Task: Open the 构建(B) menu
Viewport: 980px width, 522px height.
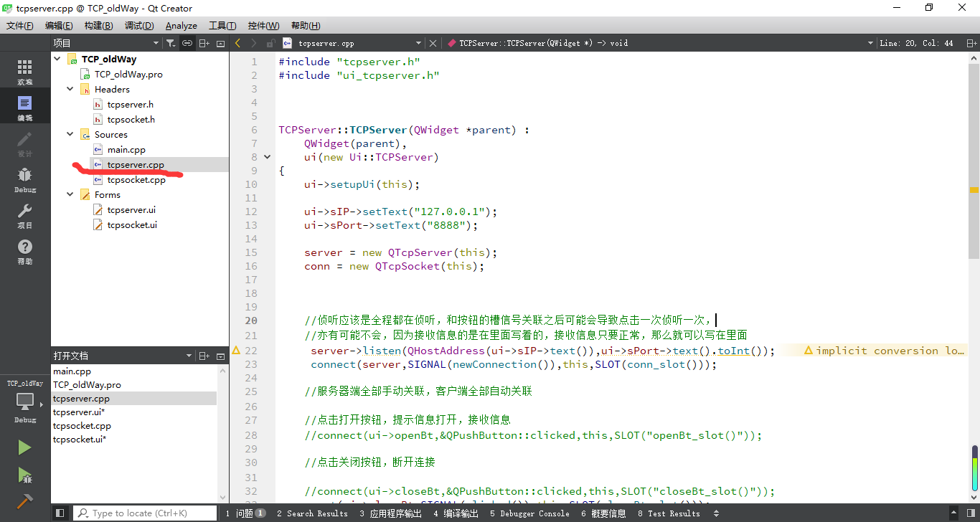Action: click(x=98, y=25)
